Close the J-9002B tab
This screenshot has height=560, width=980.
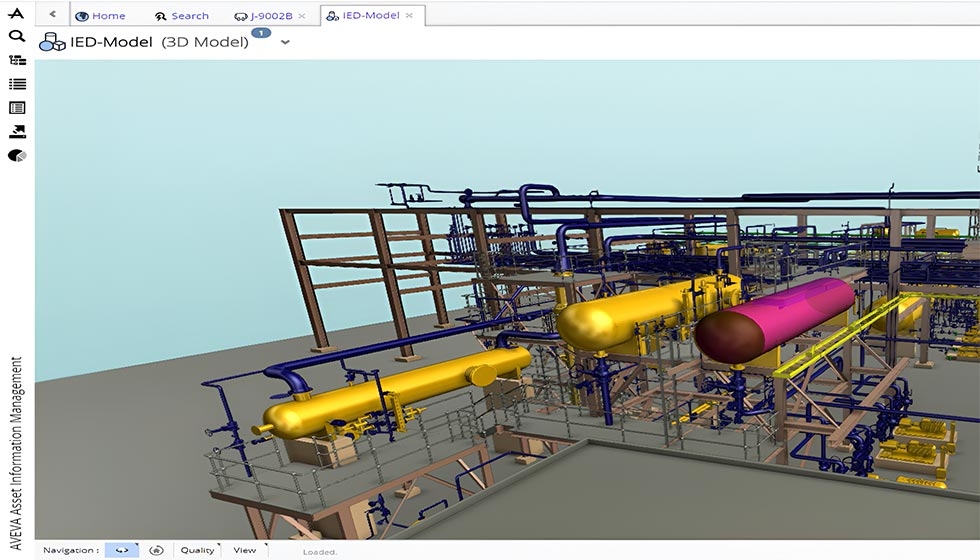(302, 16)
